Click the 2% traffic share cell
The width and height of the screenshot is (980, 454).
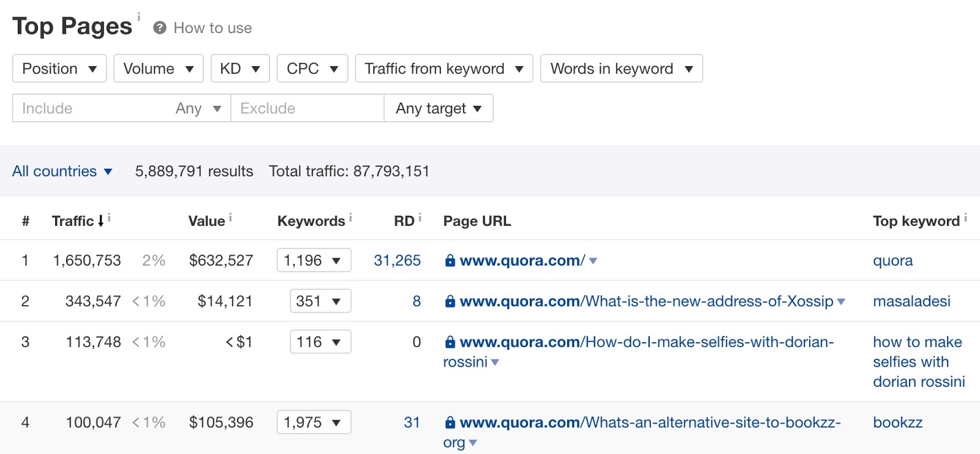[x=154, y=261]
